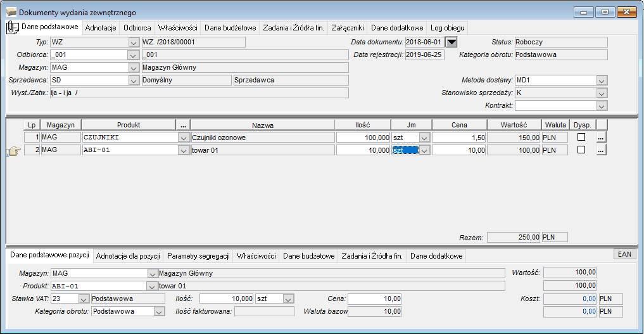
Task: Click the Ilość column header
Action: pos(363,125)
